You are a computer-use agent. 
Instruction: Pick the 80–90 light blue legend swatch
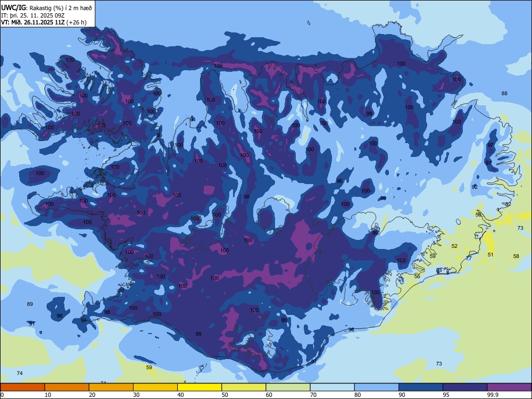(377, 387)
